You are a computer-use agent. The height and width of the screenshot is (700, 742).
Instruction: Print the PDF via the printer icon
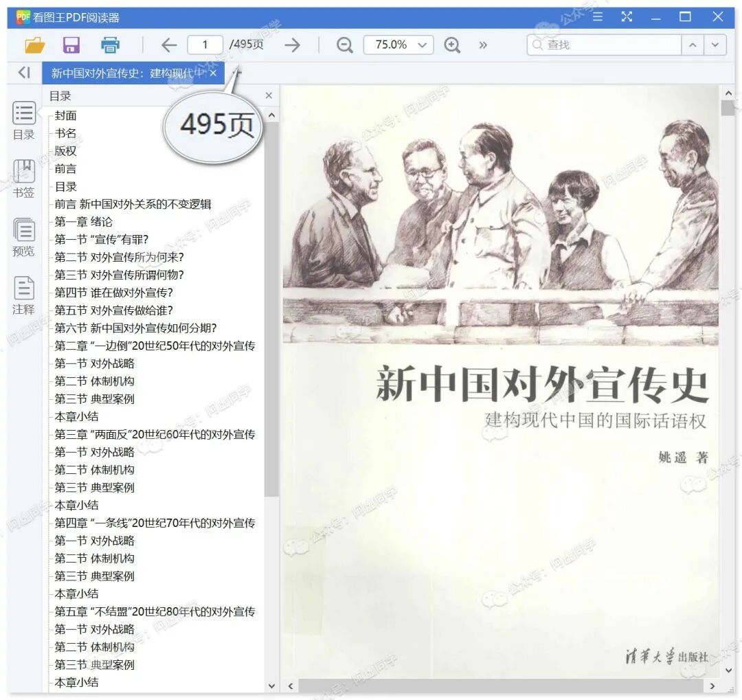pos(110,44)
